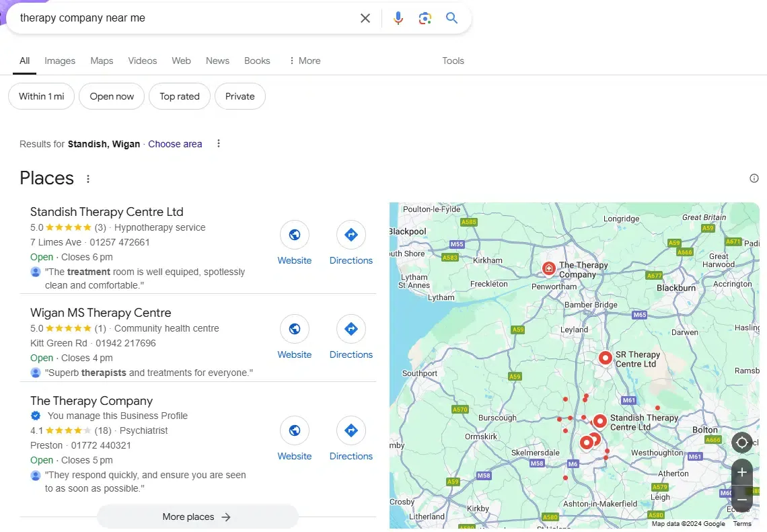Click the SR Therapy Centre map pin
Viewport: 767px width, 532px height.
coord(605,358)
